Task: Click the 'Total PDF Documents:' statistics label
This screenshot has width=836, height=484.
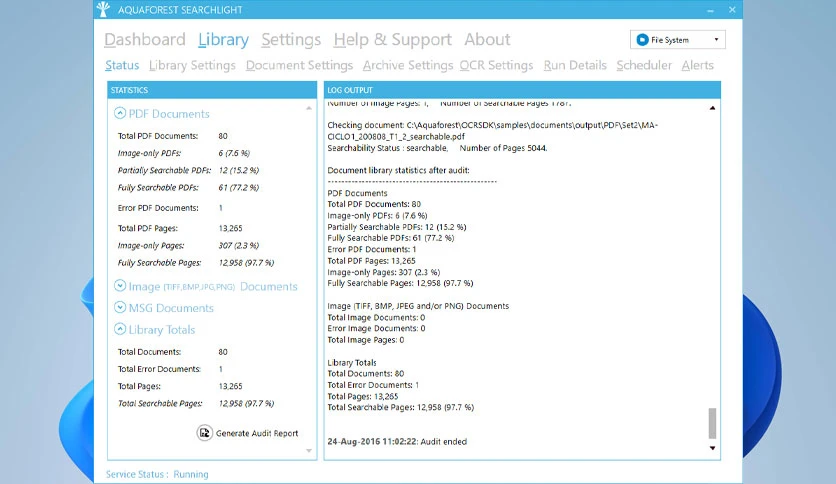Action: (x=158, y=136)
